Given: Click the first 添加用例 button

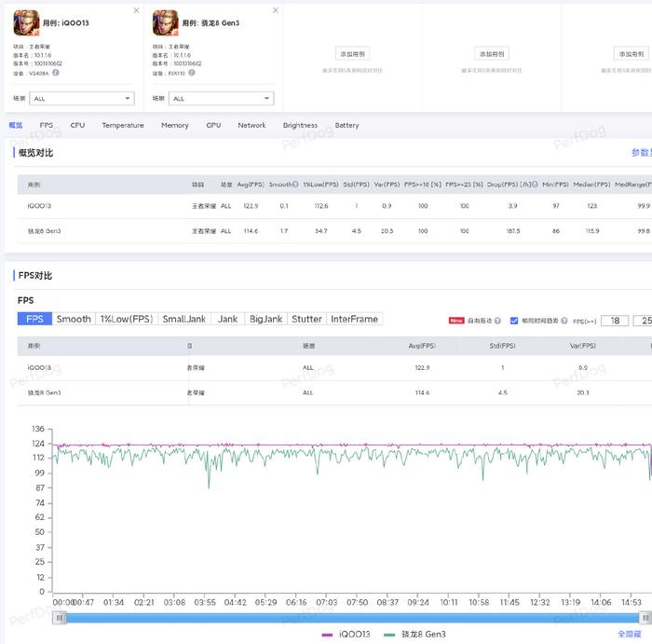Looking at the screenshot, I should [353, 54].
